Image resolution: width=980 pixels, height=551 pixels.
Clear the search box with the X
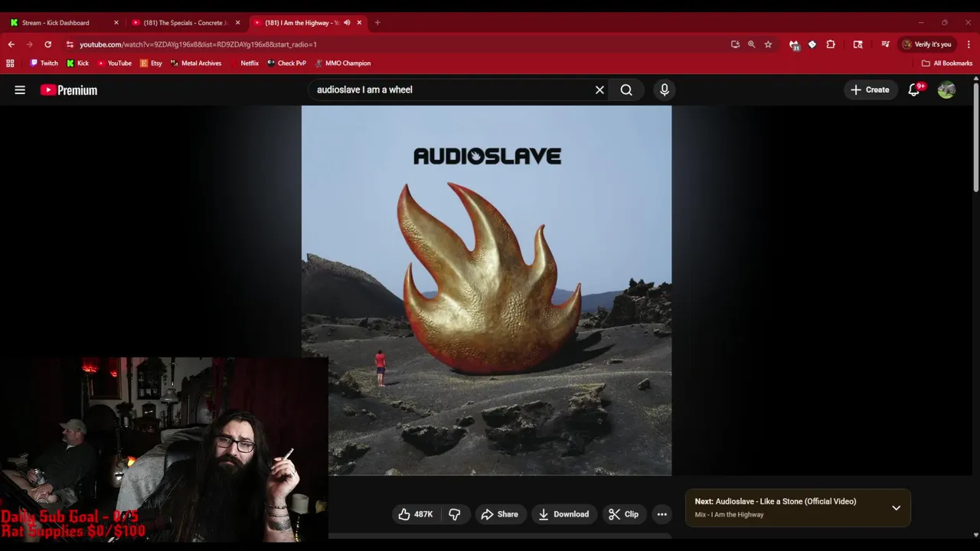599,90
